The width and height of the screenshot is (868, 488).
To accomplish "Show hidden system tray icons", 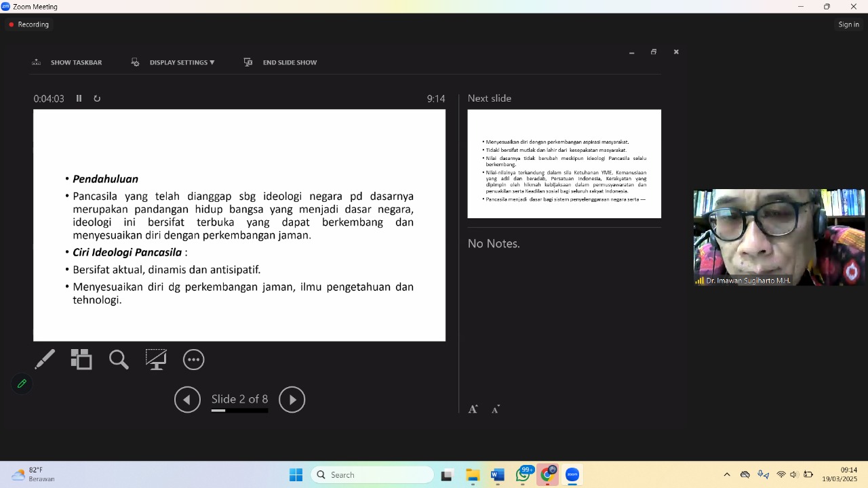I will click(727, 475).
